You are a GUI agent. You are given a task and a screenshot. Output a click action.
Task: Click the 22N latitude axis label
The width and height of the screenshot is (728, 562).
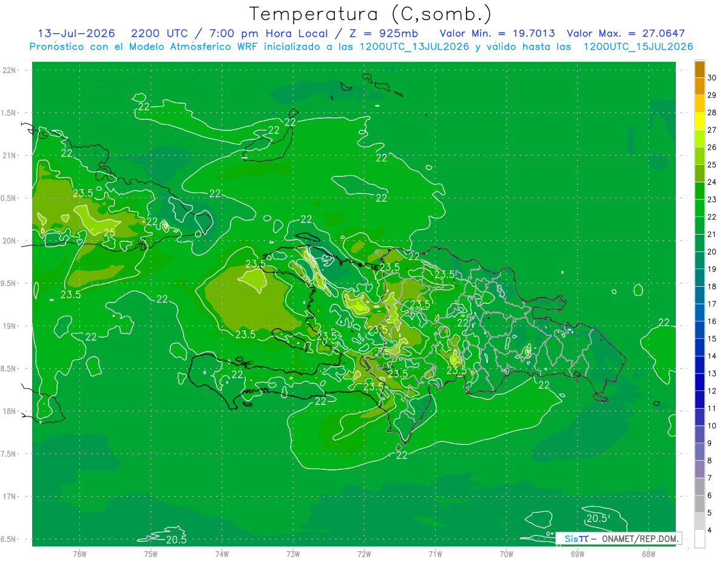pos(10,70)
